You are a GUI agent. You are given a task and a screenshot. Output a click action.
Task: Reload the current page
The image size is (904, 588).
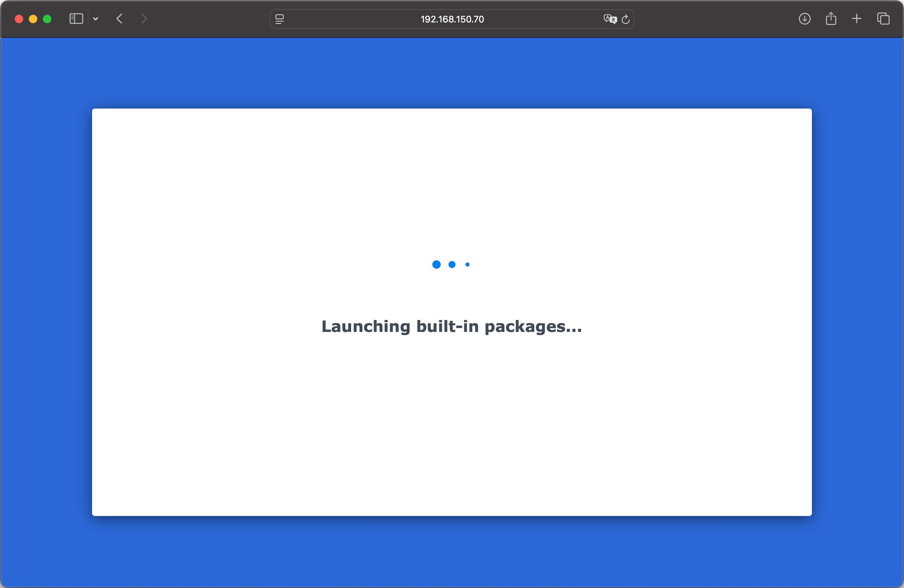click(626, 19)
